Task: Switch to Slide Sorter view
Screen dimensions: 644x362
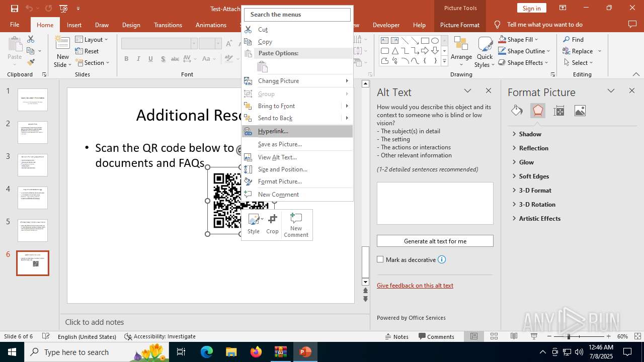Action: tap(494, 336)
